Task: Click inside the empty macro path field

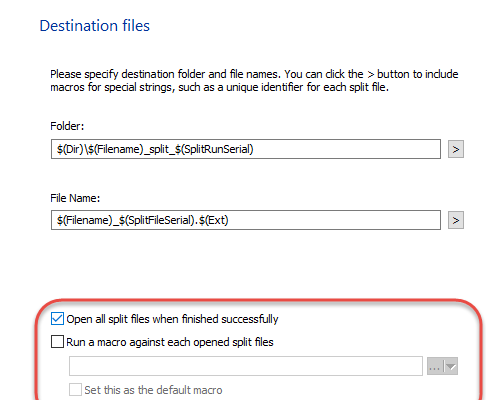Action: pos(246,366)
